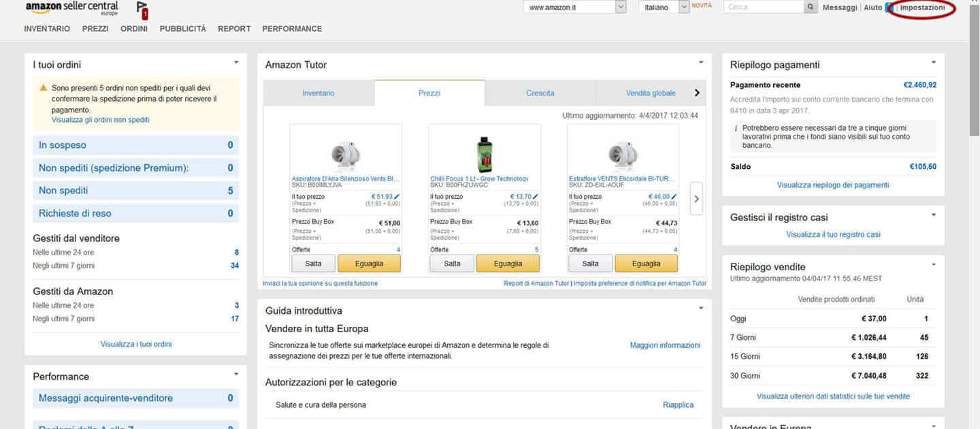Click the search magnifier button
The height and width of the screenshot is (429, 980).
[x=811, y=7]
